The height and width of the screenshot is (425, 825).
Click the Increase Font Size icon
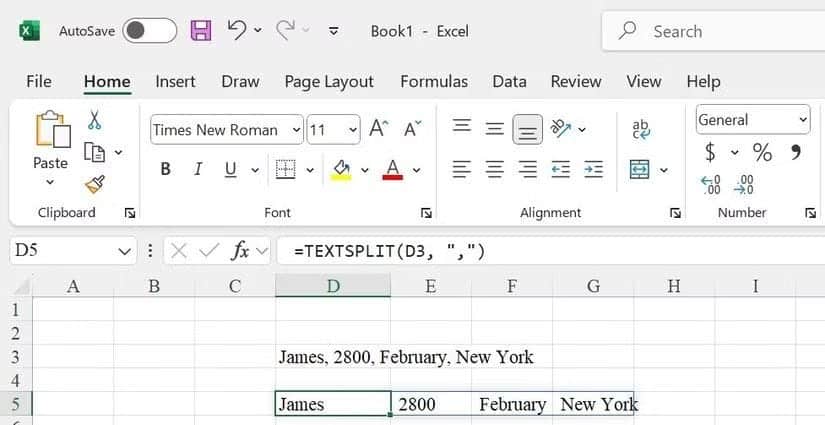tap(378, 129)
